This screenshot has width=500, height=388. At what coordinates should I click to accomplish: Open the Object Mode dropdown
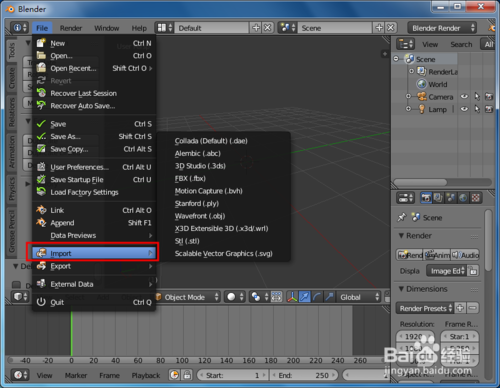coord(187,297)
